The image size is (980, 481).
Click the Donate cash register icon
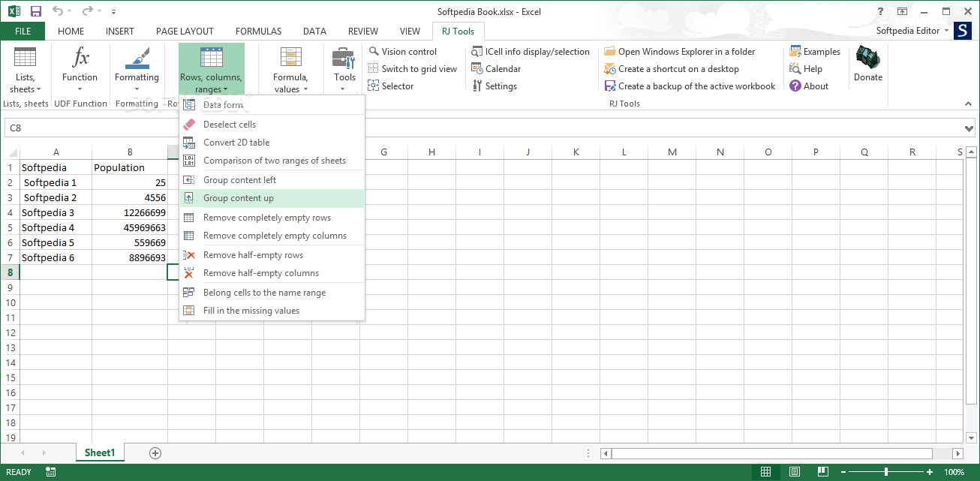[x=867, y=59]
